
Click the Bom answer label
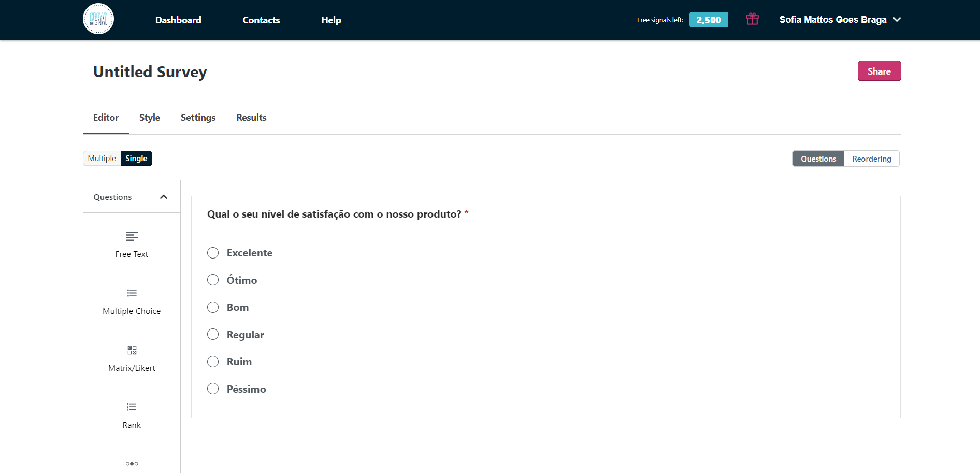click(238, 307)
